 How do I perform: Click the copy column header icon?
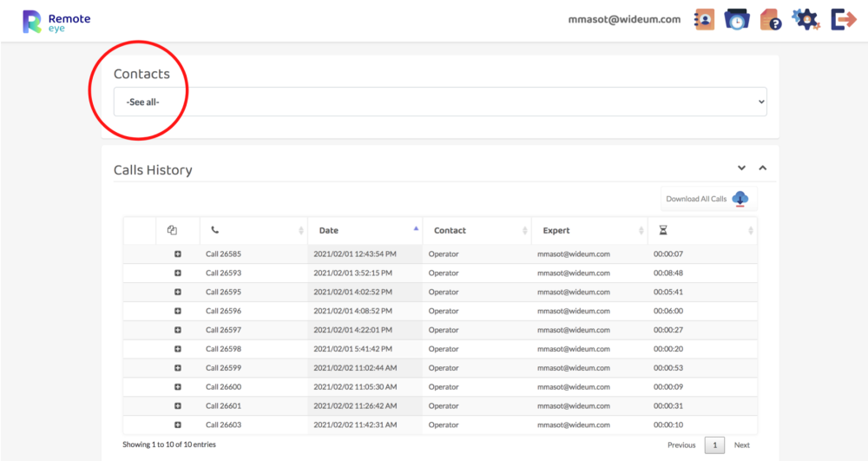[172, 230]
